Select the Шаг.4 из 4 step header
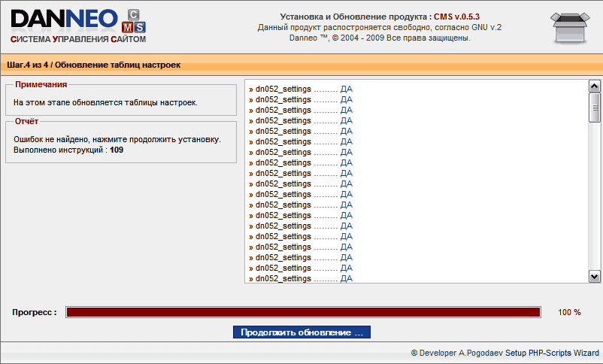Image resolution: width=603 pixels, height=364 pixels. pos(94,65)
